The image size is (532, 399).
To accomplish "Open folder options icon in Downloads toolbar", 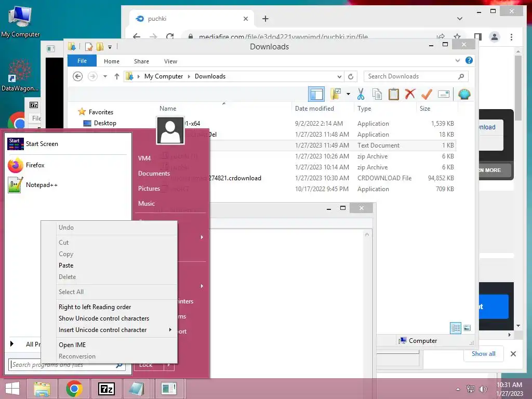I will tap(336, 94).
